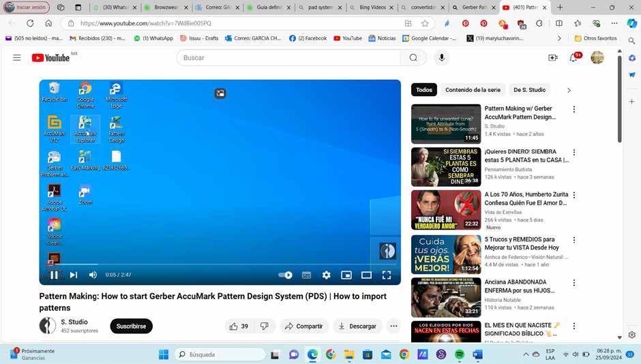Click the Descargar download button
Screen dimensions: 641x364
pos(357,326)
